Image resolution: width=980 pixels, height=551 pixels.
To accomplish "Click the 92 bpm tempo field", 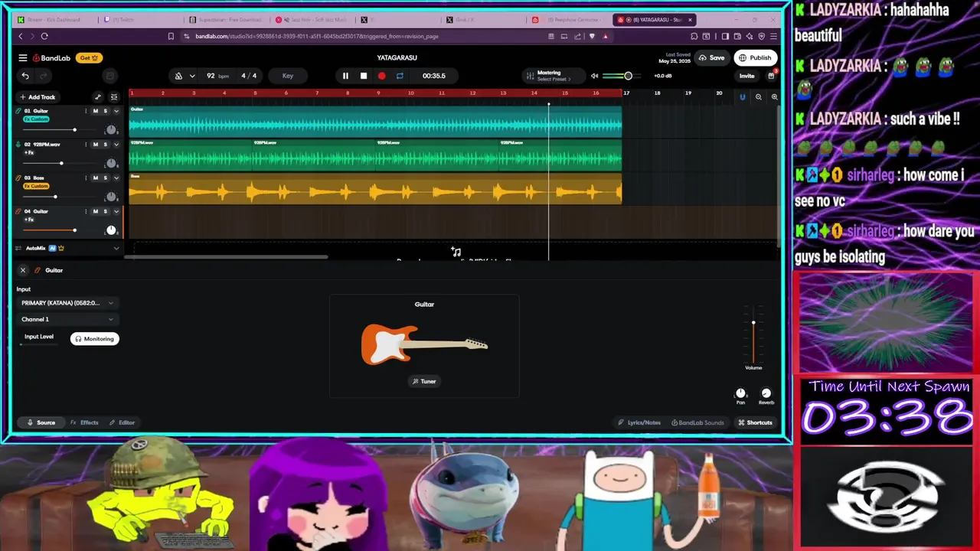I will click(x=217, y=76).
